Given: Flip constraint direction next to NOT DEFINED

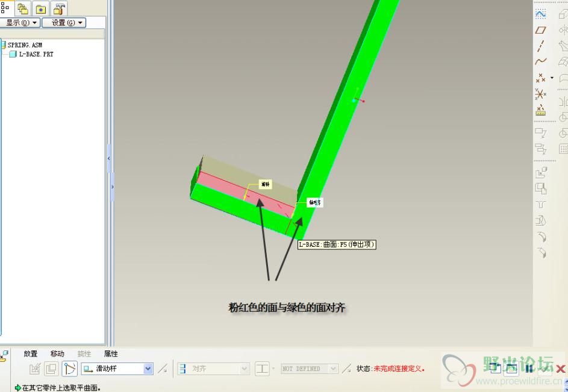Looking at the screenshot, I should pos(347,369).
